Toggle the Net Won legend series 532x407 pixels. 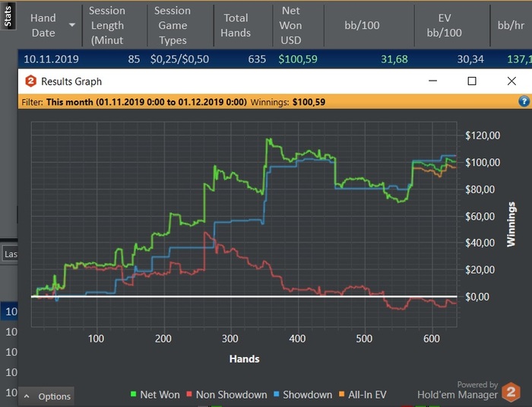pos(155,394)
